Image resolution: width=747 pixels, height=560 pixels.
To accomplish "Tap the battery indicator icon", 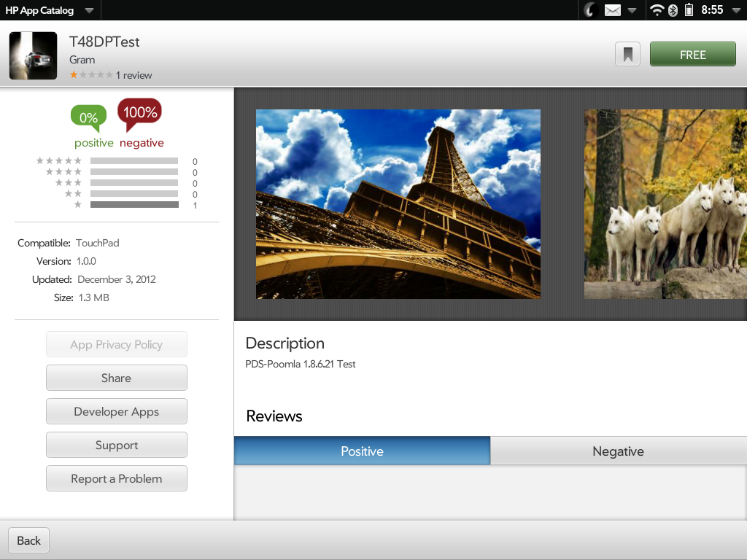I will point(689,10).
